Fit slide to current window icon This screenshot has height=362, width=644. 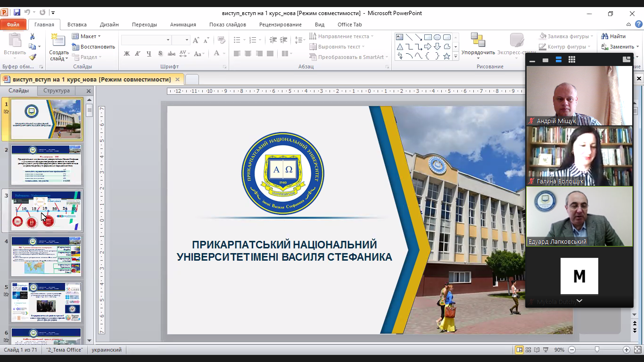click(x=637, y=350)
